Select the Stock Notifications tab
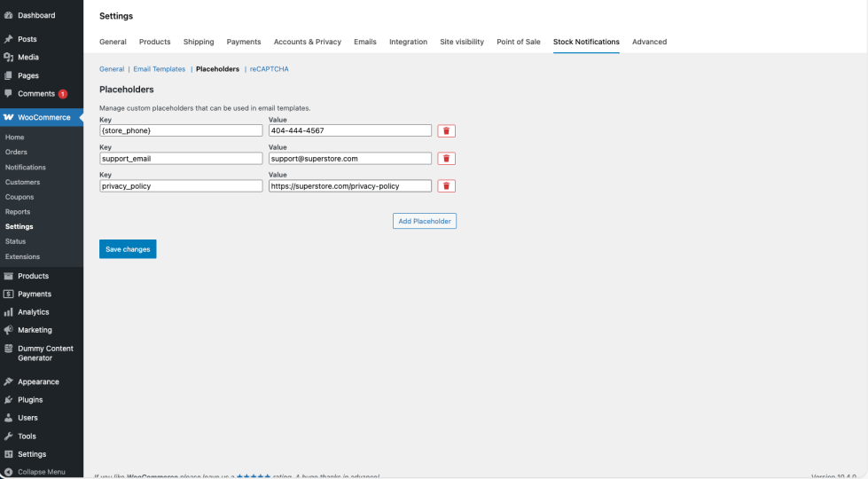Image resolution: width=868 pixels, height=479 pixels. pos(586,42)
